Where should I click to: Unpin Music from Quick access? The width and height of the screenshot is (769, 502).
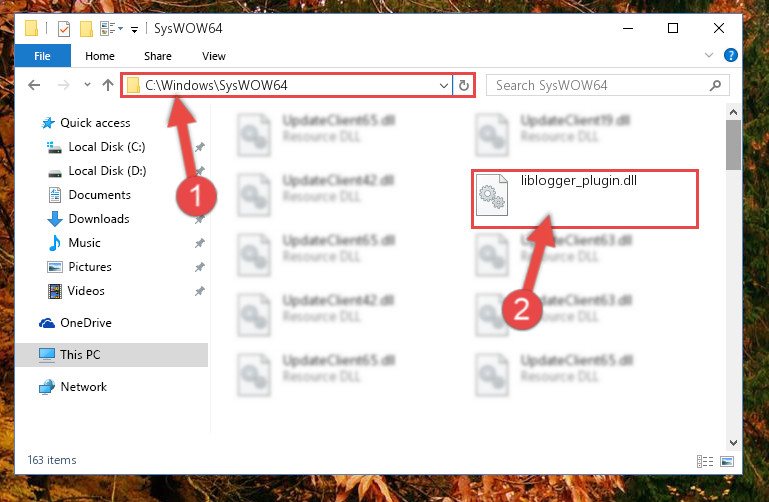pos(199,243)
